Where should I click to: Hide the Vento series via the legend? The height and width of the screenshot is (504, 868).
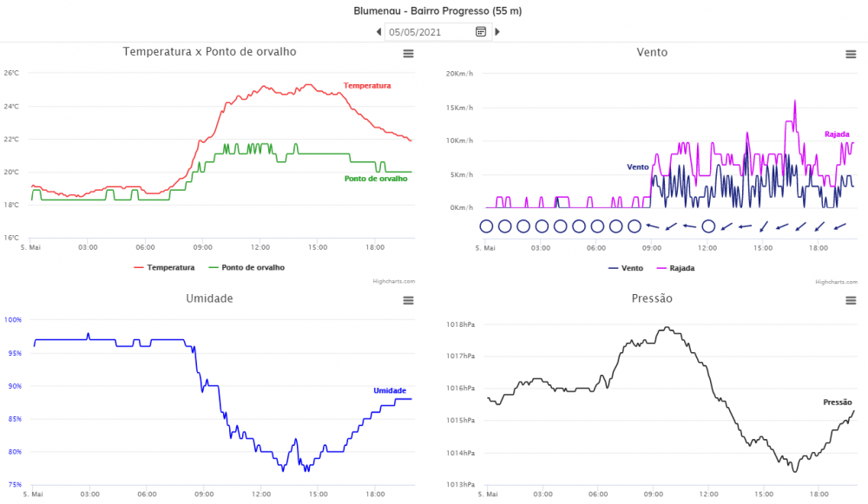[626, 268]
